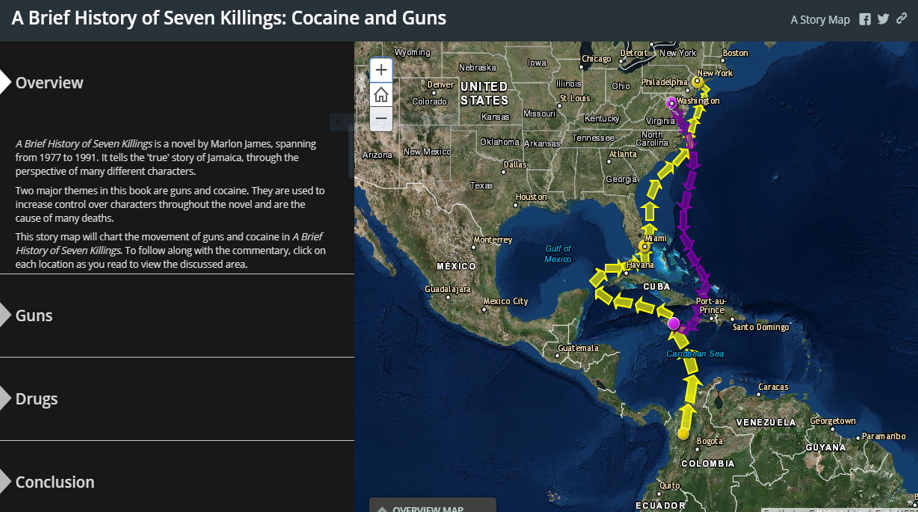Open the Overview section
Image resolution: width=918 pixels, height=512 pixels.
[x=49, y=83]
